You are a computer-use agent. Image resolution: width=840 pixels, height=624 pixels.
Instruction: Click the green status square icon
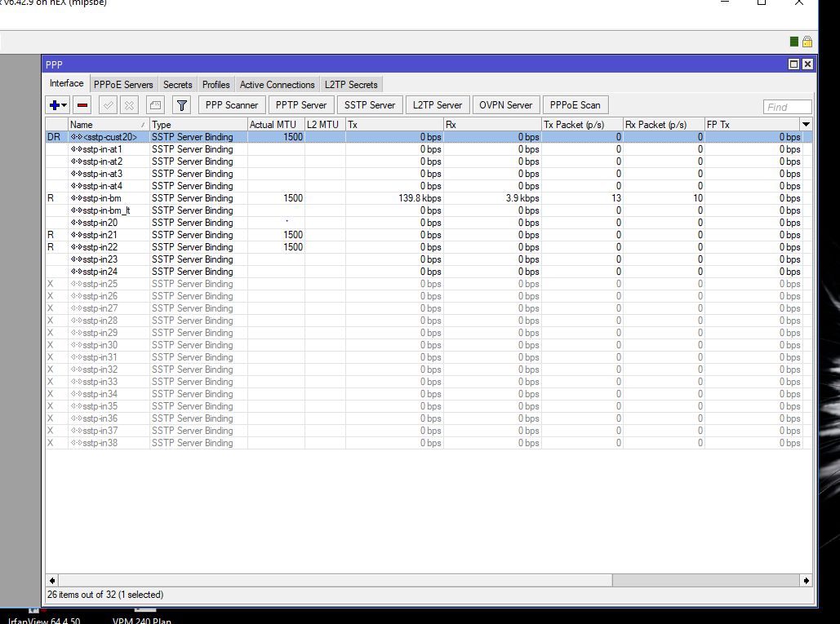point(794,42)
